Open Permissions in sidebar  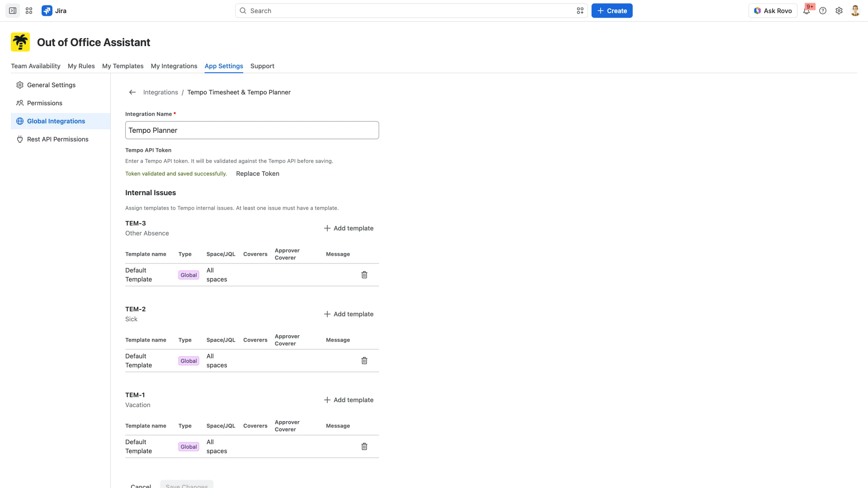click(61, 103)
